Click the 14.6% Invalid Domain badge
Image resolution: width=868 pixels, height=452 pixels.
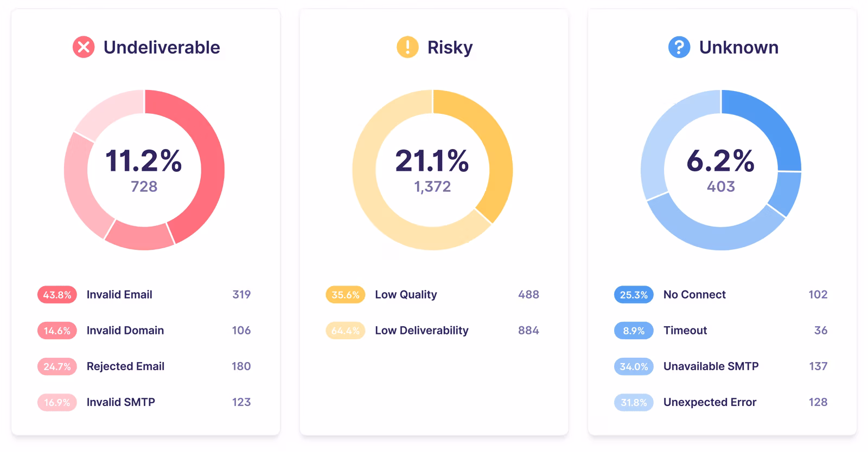[x=57, y=331]
